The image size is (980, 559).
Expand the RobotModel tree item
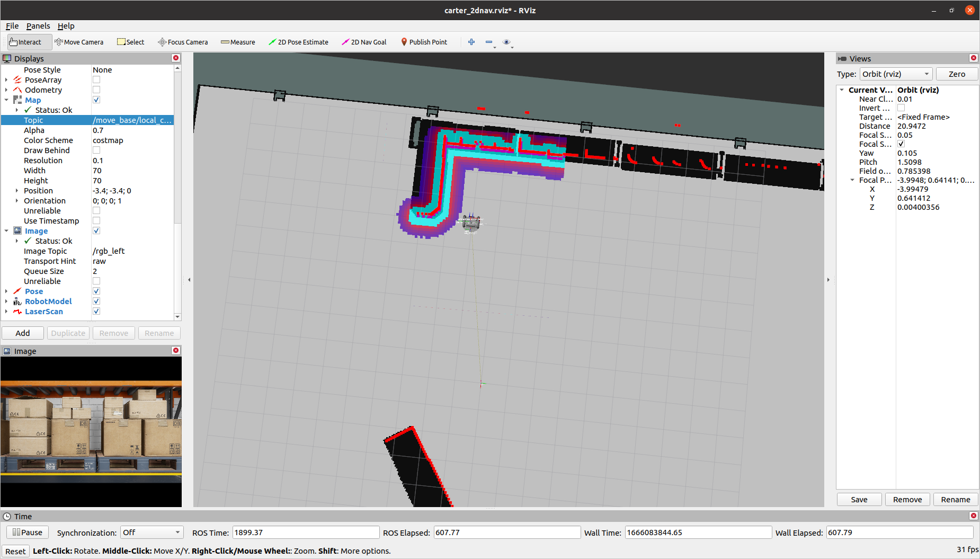(6, 301)
